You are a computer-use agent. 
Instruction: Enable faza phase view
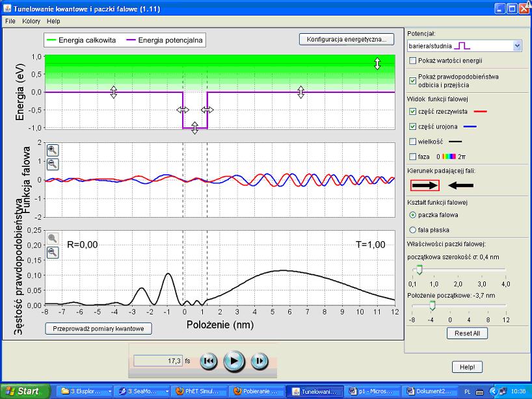[x=412, y=157]
